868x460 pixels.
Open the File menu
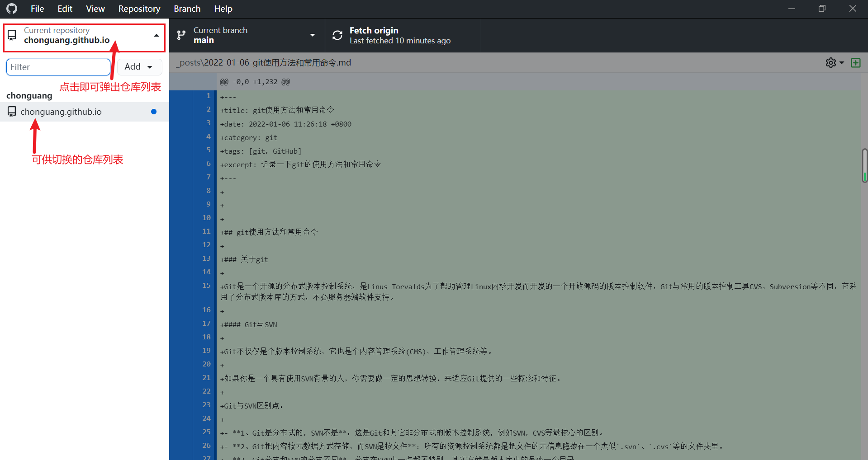pyautogui.click(x=37, y=9)
